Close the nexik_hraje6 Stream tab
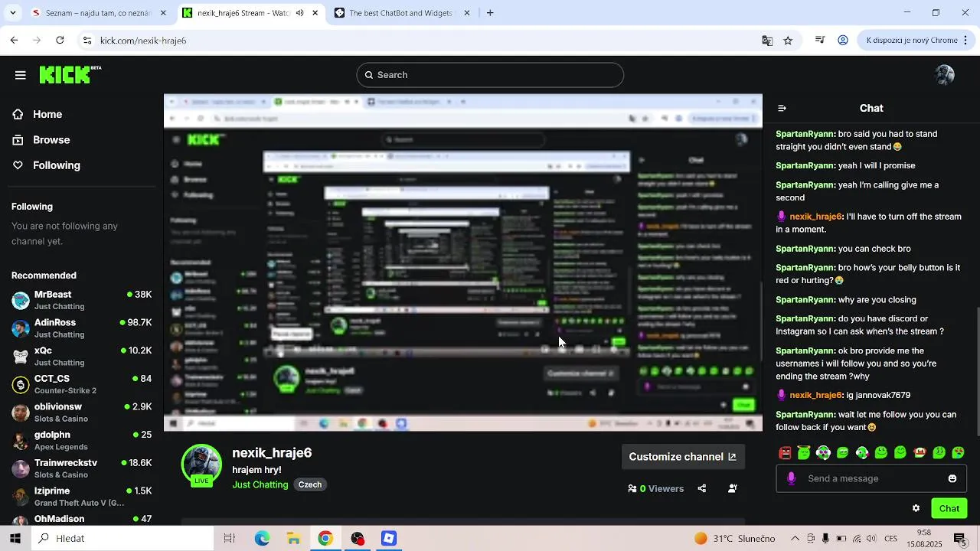The height and width of the screenshot is (551, 980). [x=315, y=13]
